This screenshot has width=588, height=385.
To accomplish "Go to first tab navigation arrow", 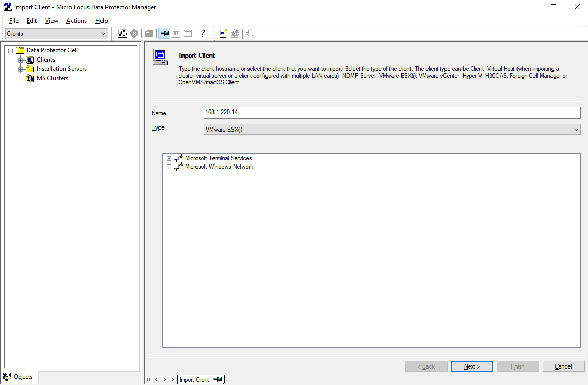I will pyautogui.click(x=149, y=380).
